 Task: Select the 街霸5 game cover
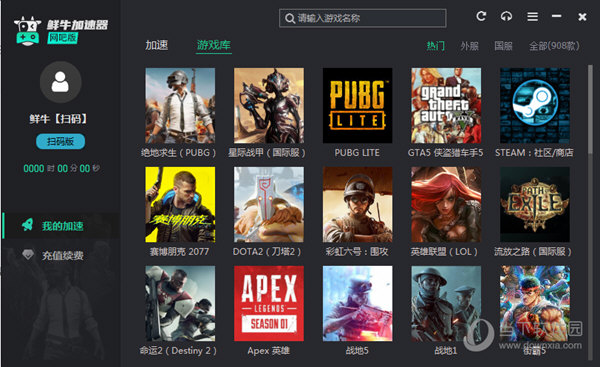click(x=535, y=303)
